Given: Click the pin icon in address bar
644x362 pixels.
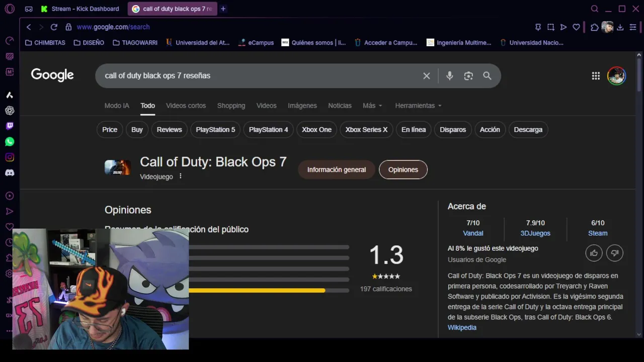Looking at the screenshot, I should (538, 27).
